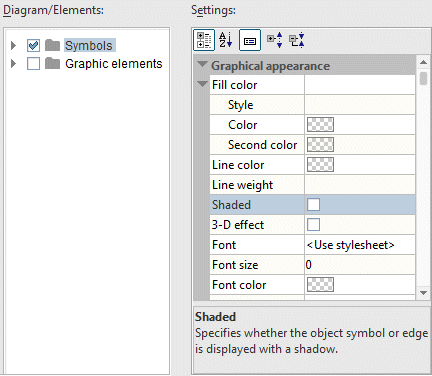This screenshot has width=432, height=376.
Task: Expand the Graphic elements tree node
Action: [13, 63]
